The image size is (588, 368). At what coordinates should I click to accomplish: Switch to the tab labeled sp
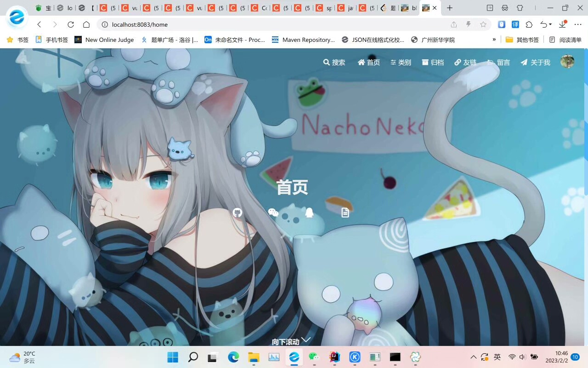point(324,8)
